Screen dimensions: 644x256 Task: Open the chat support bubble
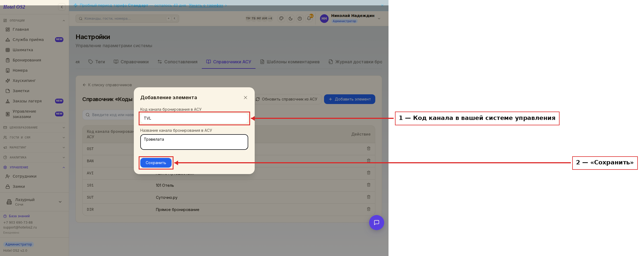[x=377, y=223]
